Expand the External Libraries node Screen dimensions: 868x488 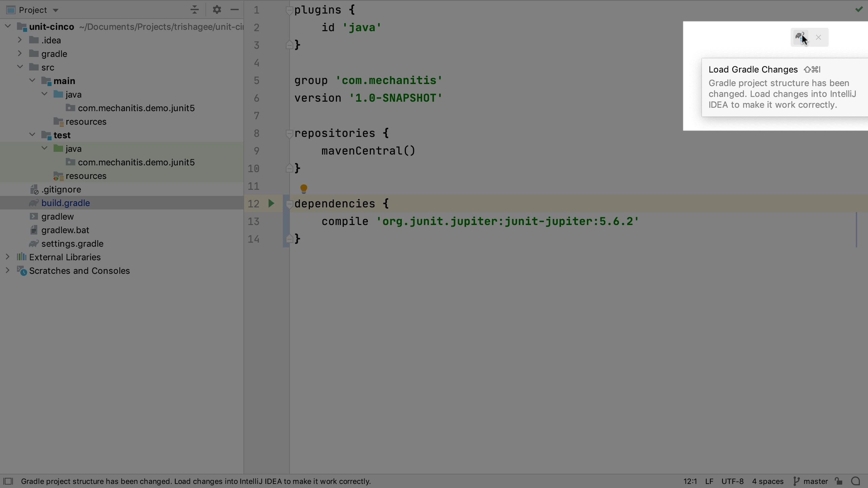[x=7, y=257]
